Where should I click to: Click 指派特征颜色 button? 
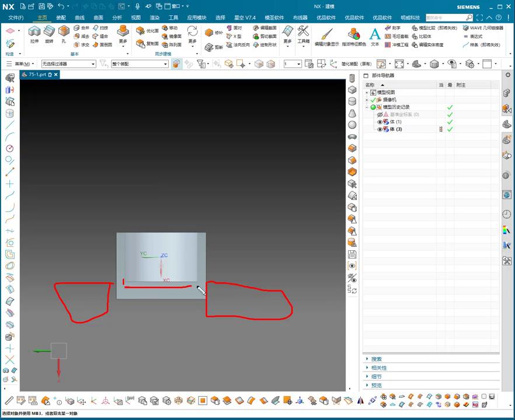point(354,35)
